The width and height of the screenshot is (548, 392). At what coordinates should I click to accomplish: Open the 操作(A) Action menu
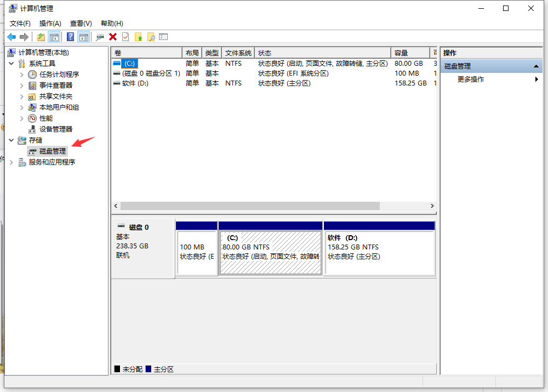[x=50, y=24]
